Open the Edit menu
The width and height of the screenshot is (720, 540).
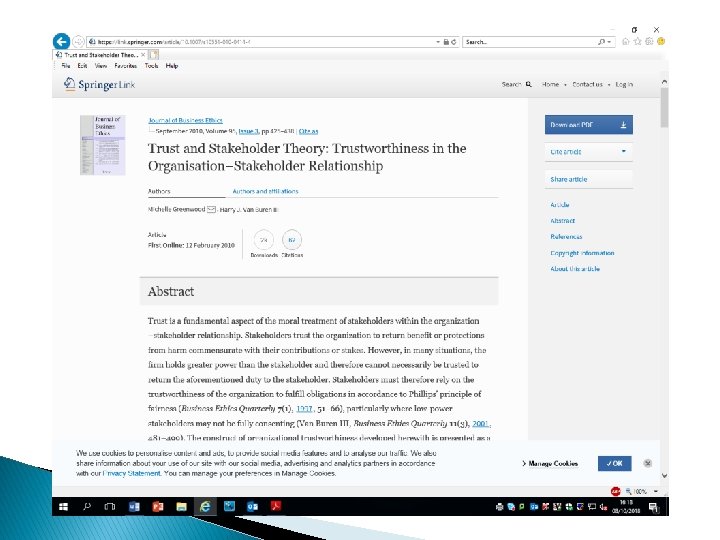82,66
